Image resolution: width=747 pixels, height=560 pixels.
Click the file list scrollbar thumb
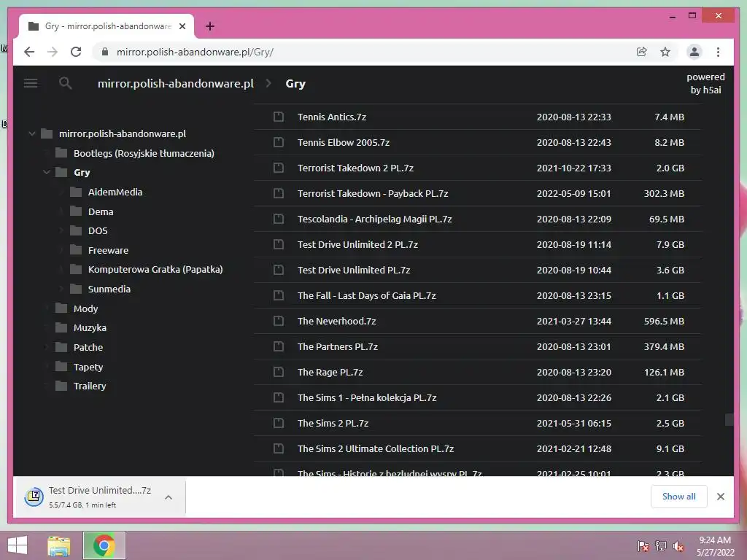(729, 419)
